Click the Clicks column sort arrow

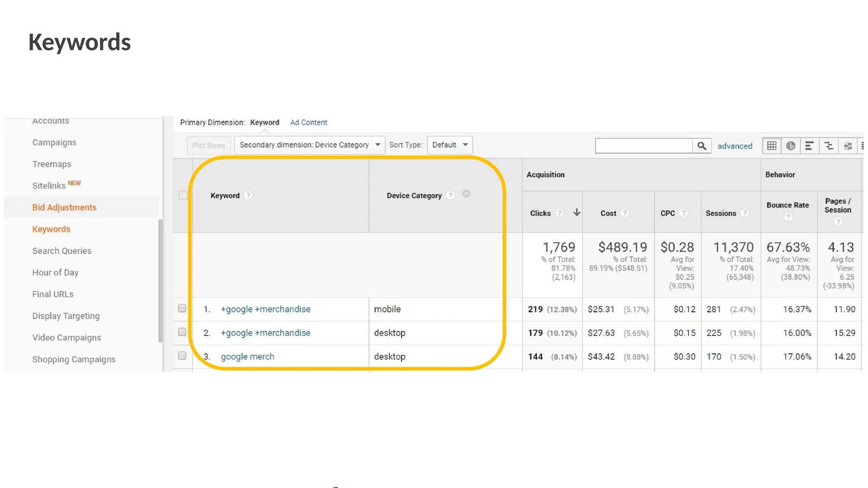pyautogui.click(x=576, y=213)
